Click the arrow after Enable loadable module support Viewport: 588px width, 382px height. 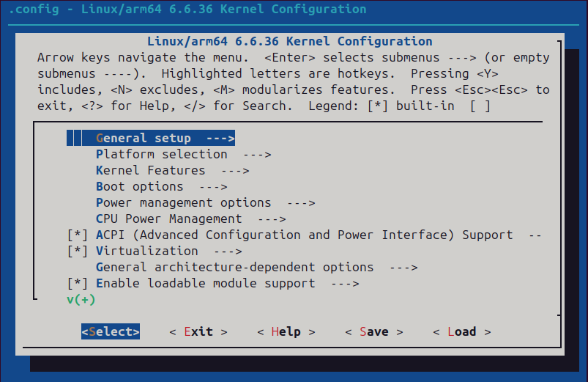344,283
